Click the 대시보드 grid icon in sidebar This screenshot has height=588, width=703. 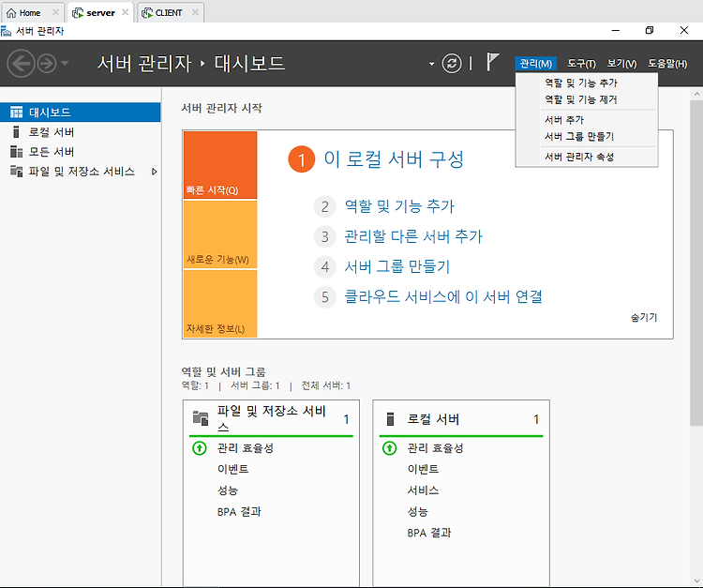pyautogui.click(x=17, y=113)
